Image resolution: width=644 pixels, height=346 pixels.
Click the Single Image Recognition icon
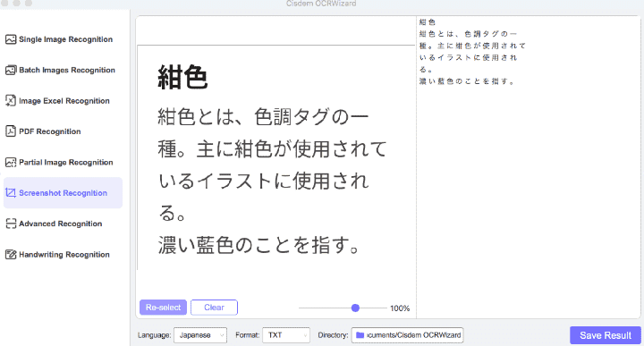click(11, 39)
